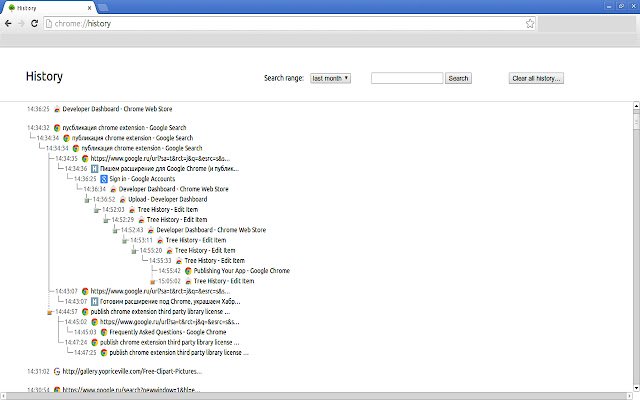The width and height of the screenshot is (640, 400).
Task: Open the 15:05:02 Tree History - Edit Item entry
Action: (224, 281)
